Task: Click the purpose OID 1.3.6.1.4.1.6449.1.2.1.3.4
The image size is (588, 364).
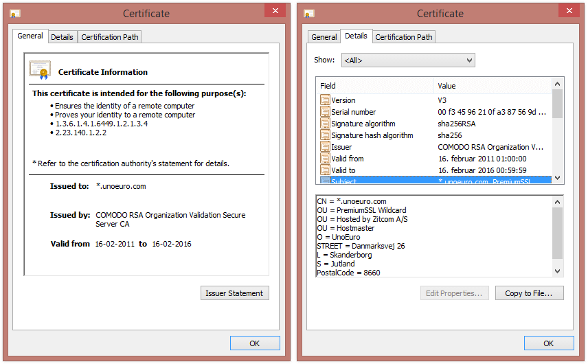Action: (102, 124)
